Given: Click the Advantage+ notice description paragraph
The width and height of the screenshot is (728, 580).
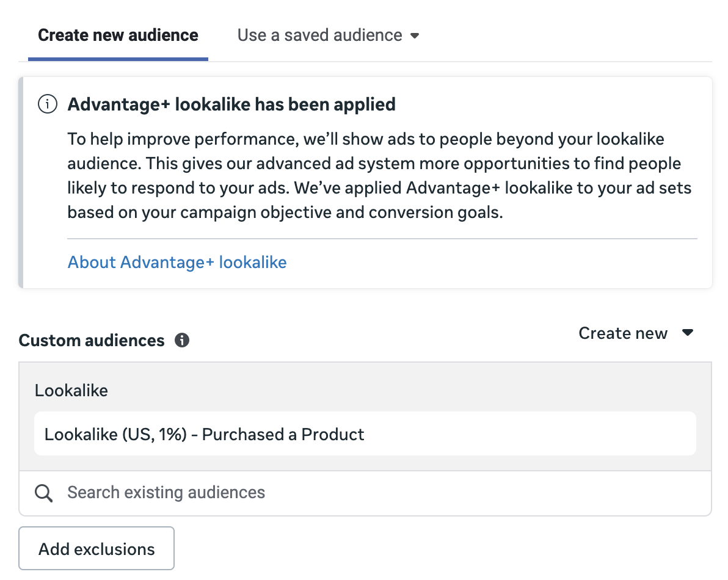Looking at the screenshot, I should 379,176.
